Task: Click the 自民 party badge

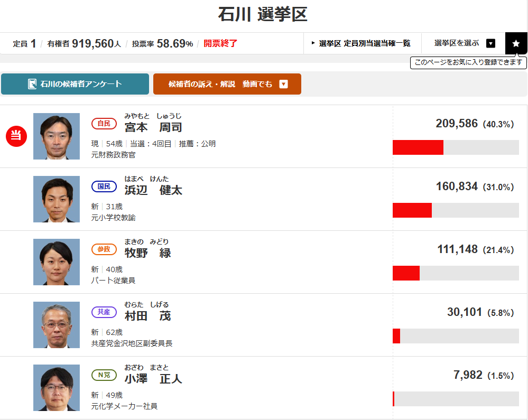Action: [104, 124]
